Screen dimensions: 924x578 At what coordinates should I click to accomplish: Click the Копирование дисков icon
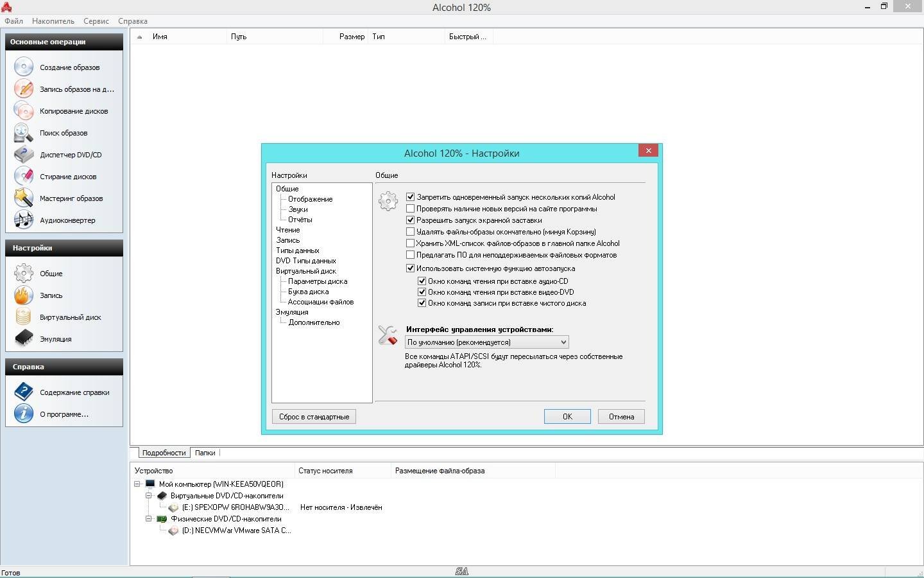pos(24,110)
